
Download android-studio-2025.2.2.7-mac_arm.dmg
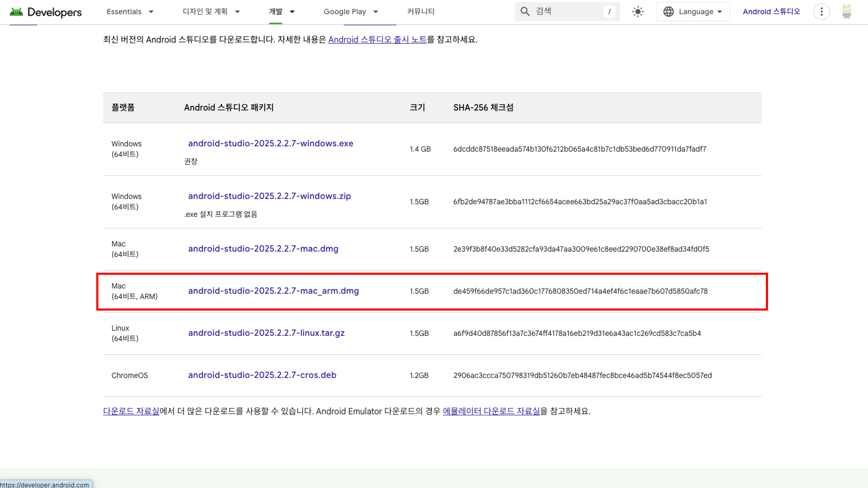click(273, 291)
